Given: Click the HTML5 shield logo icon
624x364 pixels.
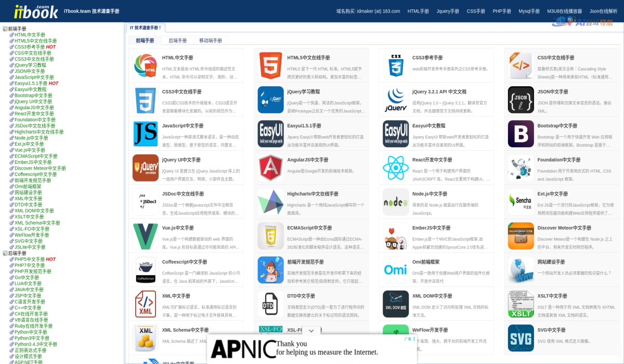Looking at the screenshot, I should [270, 66].
